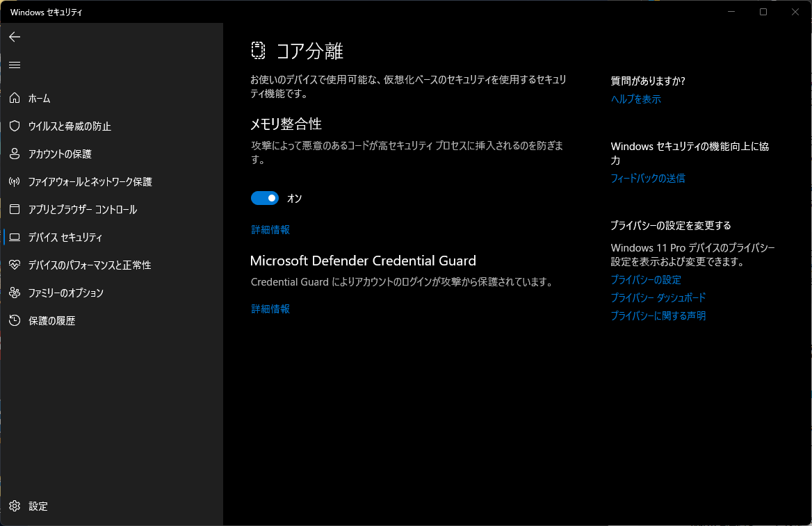
Task: Select デバイス セキュリティ in the sidebar
Action: [x=65, y=238]
